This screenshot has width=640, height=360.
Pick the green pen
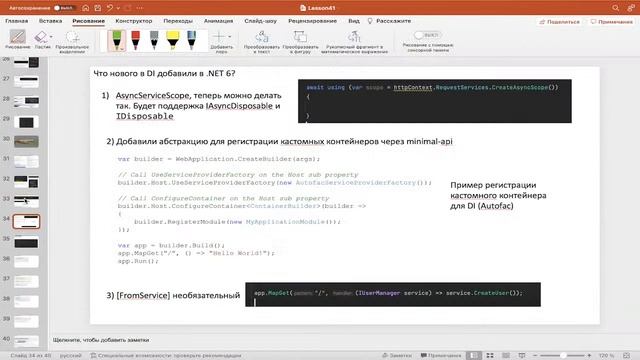click(117, 40)
